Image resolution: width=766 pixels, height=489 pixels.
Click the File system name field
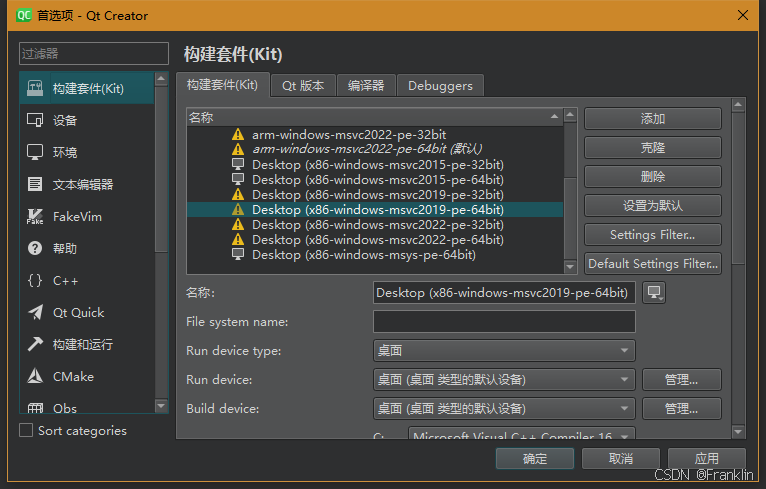tap(504, 321)
